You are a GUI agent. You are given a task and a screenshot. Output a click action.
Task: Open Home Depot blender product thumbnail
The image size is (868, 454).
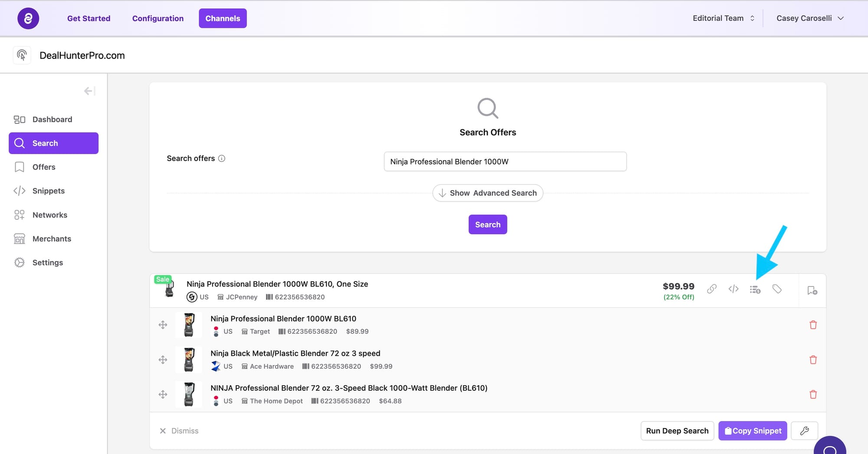tap(189, 395)
